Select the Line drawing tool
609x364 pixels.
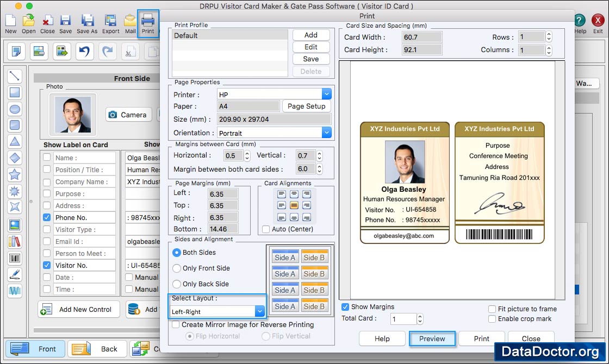pyautogui.click(x=14, y=76)
